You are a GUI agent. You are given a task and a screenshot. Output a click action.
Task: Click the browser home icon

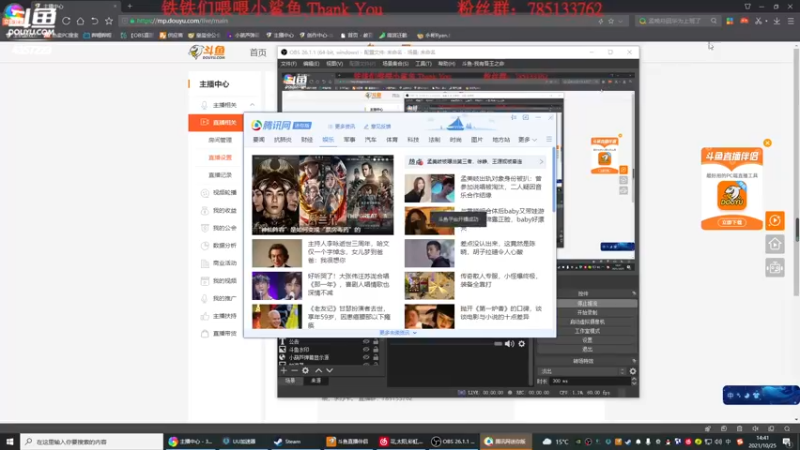pyautogui.click(x=81, y=21)
